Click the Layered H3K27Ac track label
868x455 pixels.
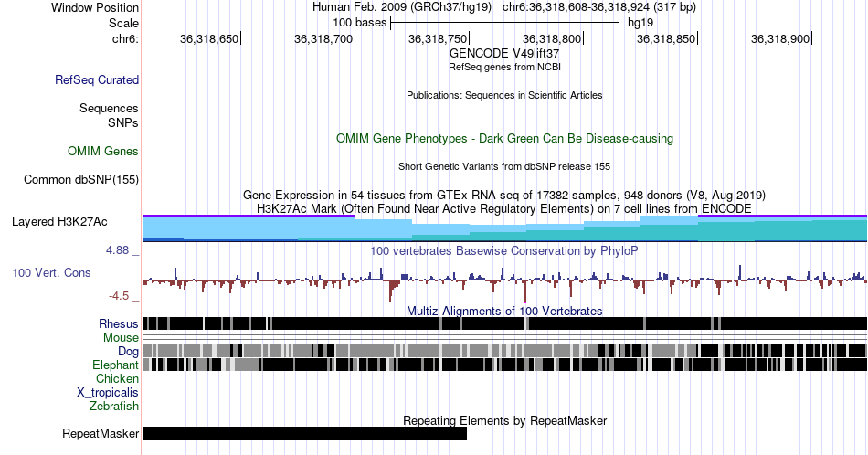coord(59,221)
